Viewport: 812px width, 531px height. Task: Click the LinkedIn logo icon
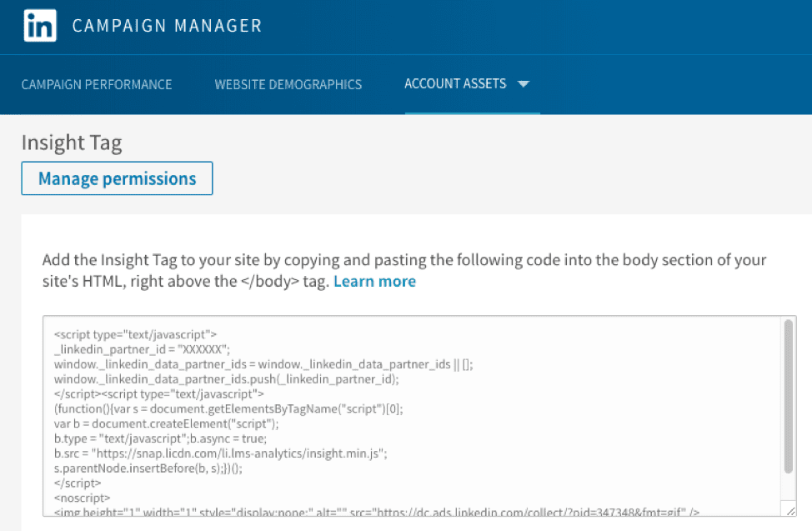[x=40, y=25]
